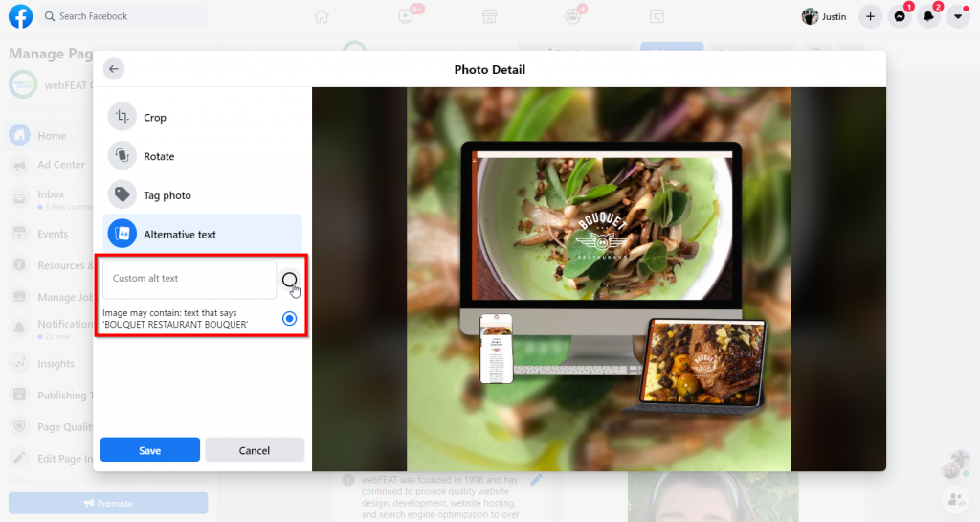Viewport: 980px width, 522px height.
Task: Select the Alternative text icon
Action: [122, 234]
